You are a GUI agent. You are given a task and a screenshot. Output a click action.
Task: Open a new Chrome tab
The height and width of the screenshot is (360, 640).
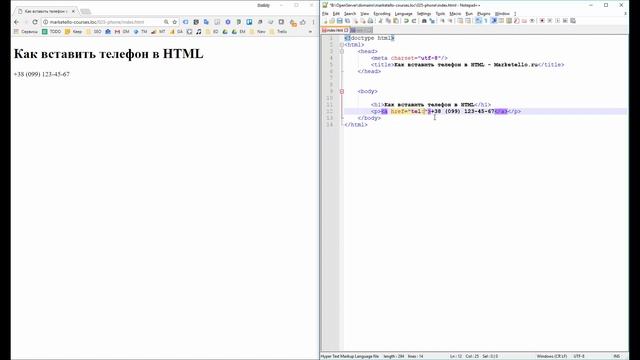[x=85, y=11]
